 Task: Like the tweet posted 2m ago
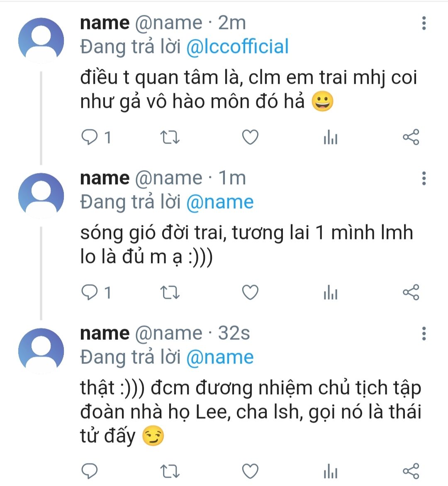250,137
